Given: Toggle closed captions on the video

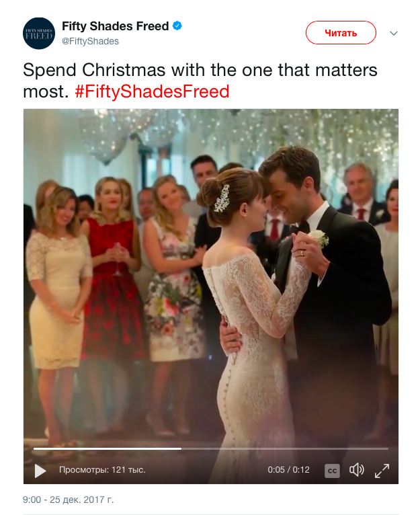Looking at the screenshot, I should coord(332,471).
